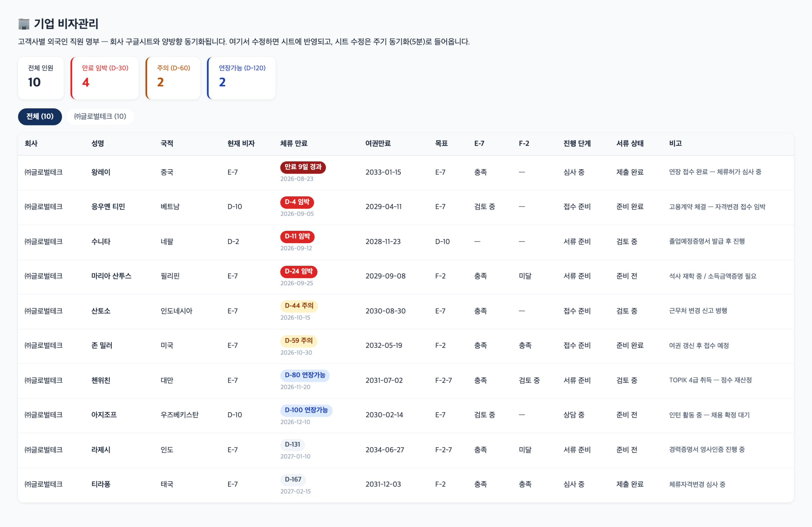The width and height of the screenshot is (812, 527).
Task: Click nationality cell 우즈베키스탄
Action: (180, 415)
